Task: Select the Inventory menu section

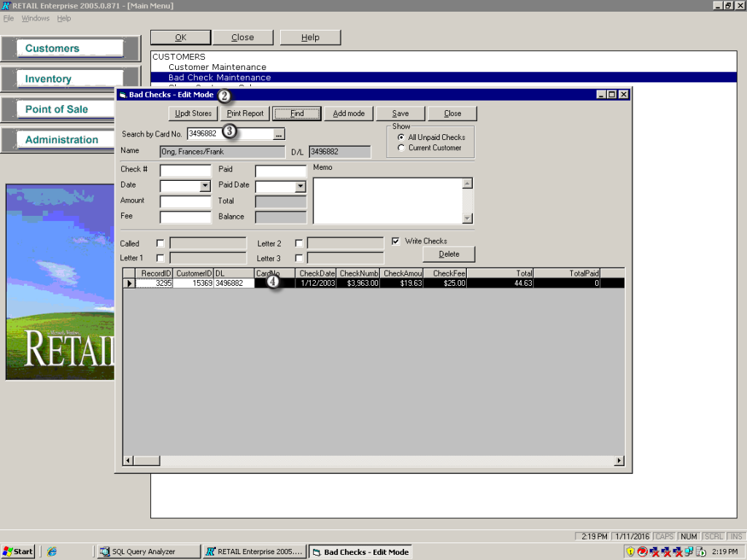Action: (x=70, y=79)
